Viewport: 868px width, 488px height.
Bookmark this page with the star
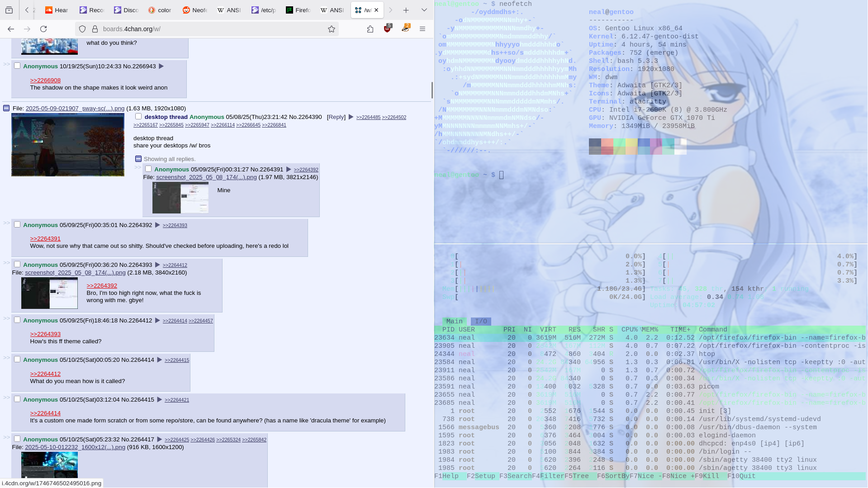click(332, 29)
